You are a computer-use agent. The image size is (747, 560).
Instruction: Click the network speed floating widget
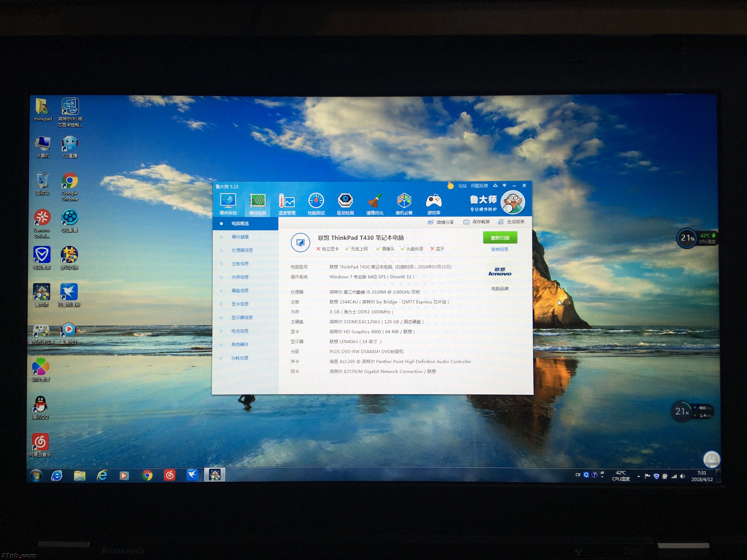pos(692,411)
